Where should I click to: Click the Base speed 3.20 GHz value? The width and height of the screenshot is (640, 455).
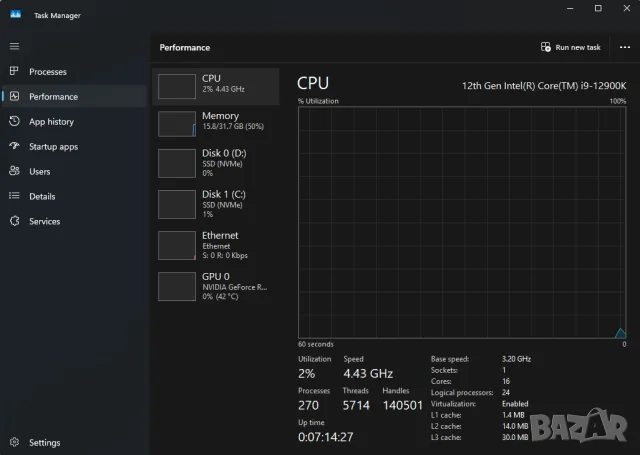[516, 359]
